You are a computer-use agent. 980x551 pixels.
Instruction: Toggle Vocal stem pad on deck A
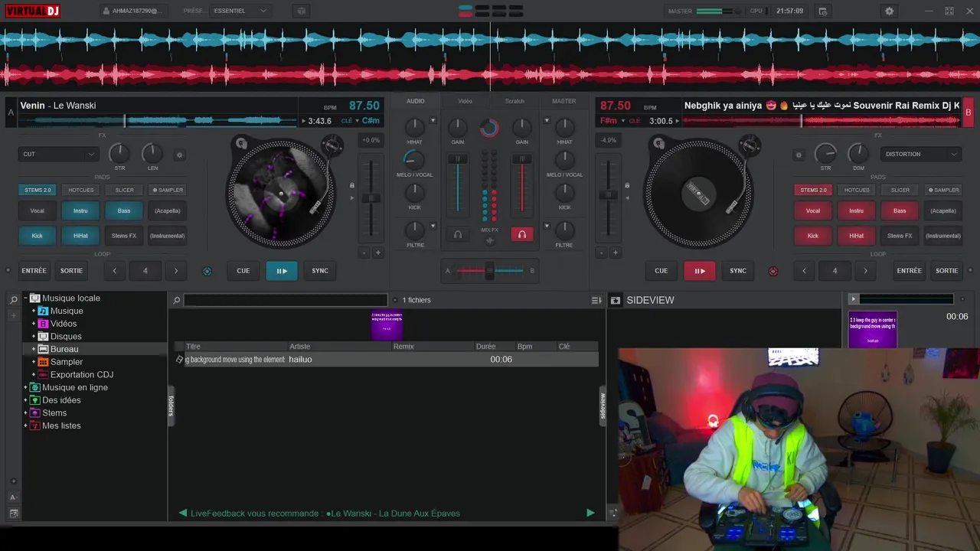tap(37, 210)
